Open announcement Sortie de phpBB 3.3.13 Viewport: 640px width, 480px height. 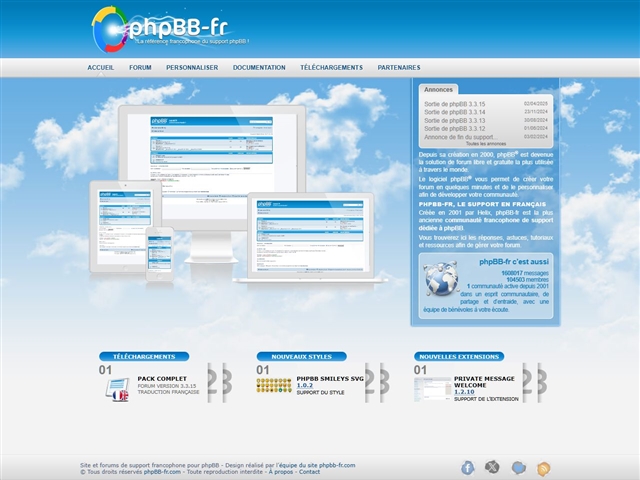tap(455, 120)
